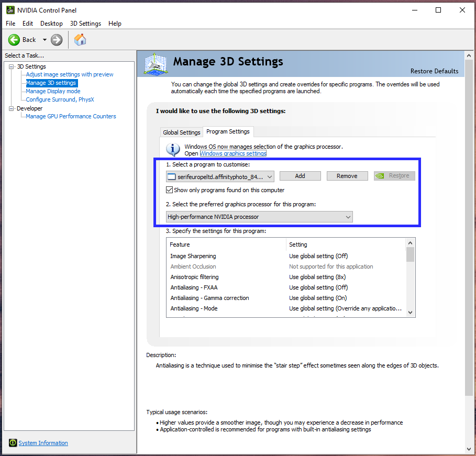Click the Add program button

point(300,176)
